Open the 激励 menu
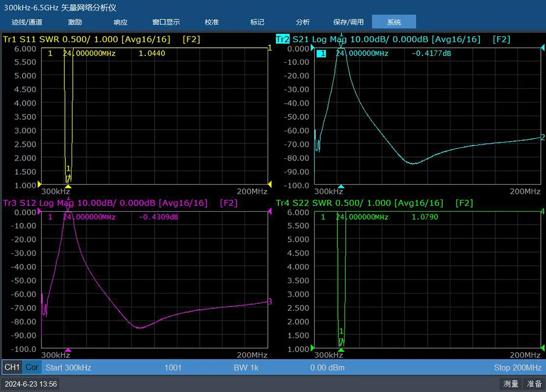 pyautogui.click(x=75, y=22)
